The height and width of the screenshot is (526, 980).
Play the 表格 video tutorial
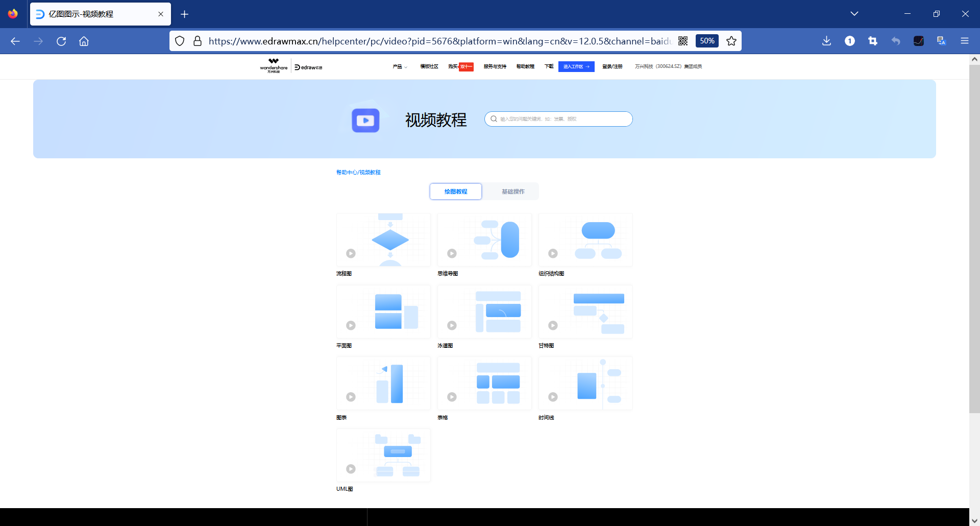point(484,383)
